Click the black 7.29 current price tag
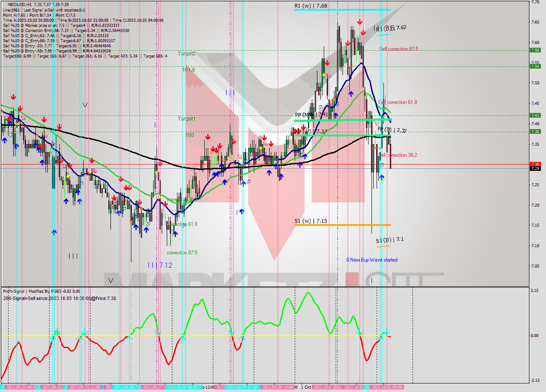546x392 pixels. 535,168
